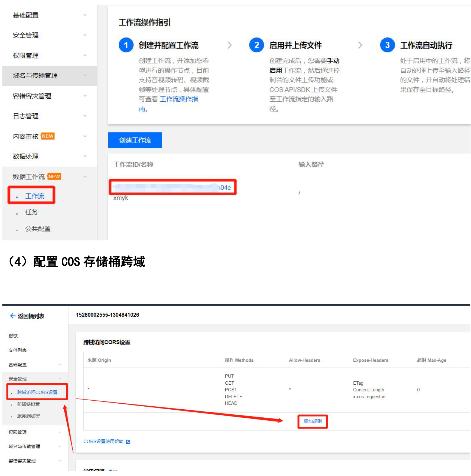Click workflow name xmyk
471x476 pixels.
(x=121, y=198)
